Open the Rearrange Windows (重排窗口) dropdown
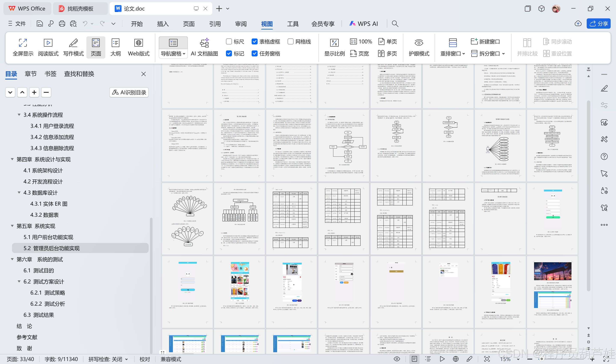Viewport: 616px width, 364px height. [x=453, y=53]
